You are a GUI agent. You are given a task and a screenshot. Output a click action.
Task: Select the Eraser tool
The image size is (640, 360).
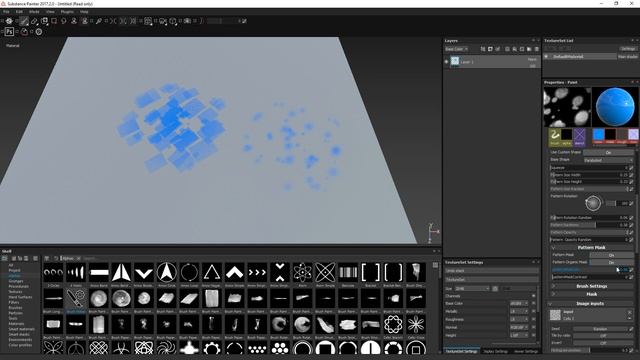[34, 21]
